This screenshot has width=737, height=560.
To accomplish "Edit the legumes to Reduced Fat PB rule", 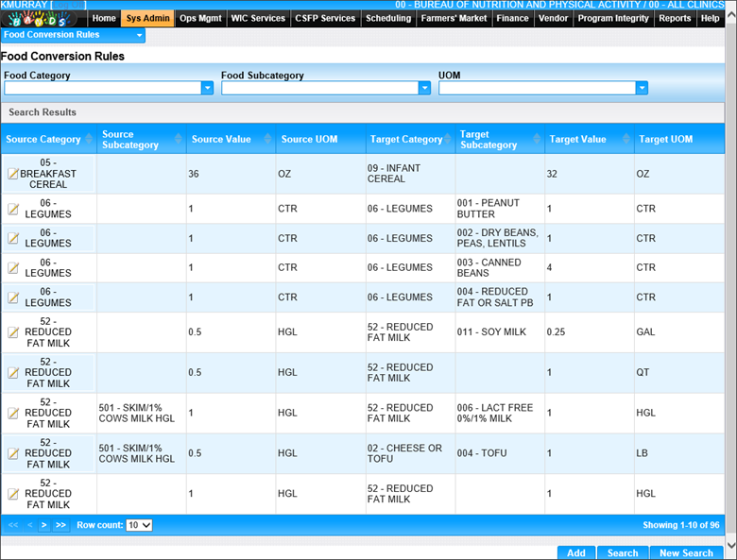I will pyautogui.click(x=13, y=297).
